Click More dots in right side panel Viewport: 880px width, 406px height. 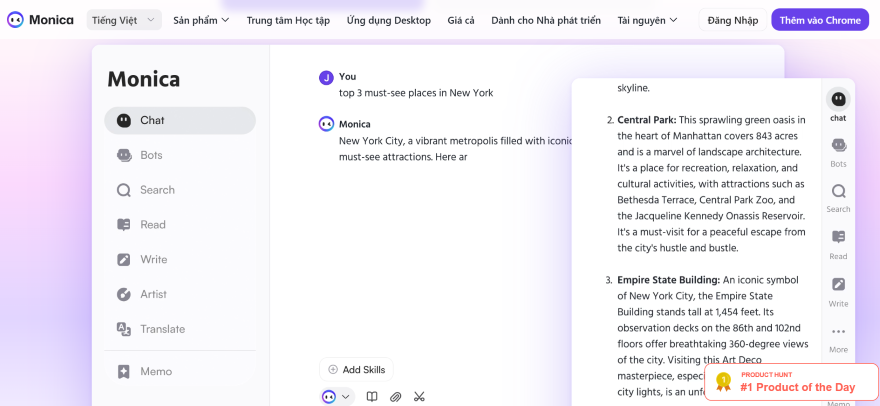(x=838, y=337)
